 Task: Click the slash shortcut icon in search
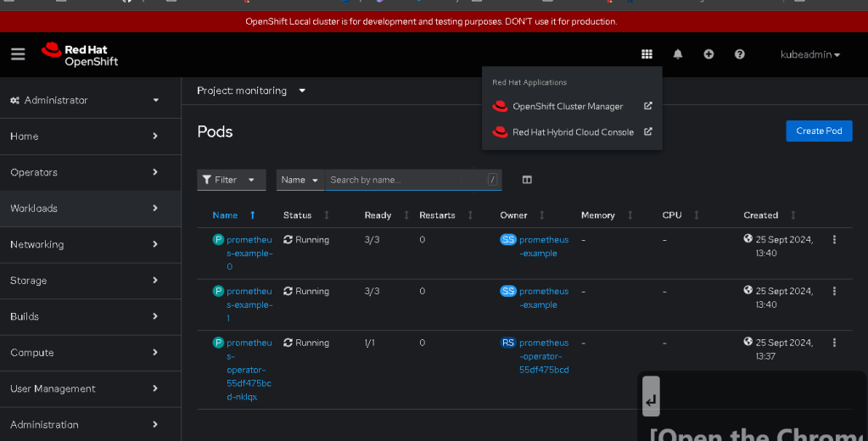492,179
